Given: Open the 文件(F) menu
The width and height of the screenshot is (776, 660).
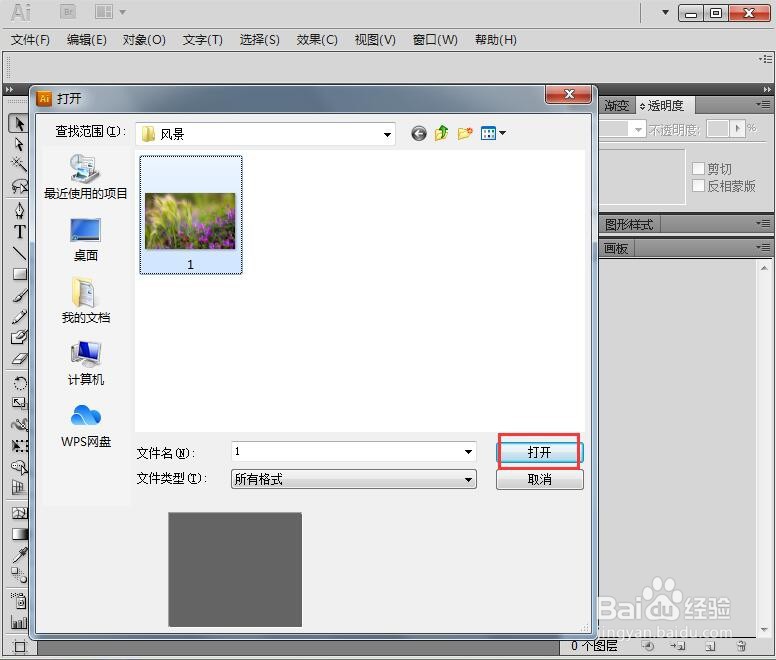Looking at the screenshot, I should point(30,40).
